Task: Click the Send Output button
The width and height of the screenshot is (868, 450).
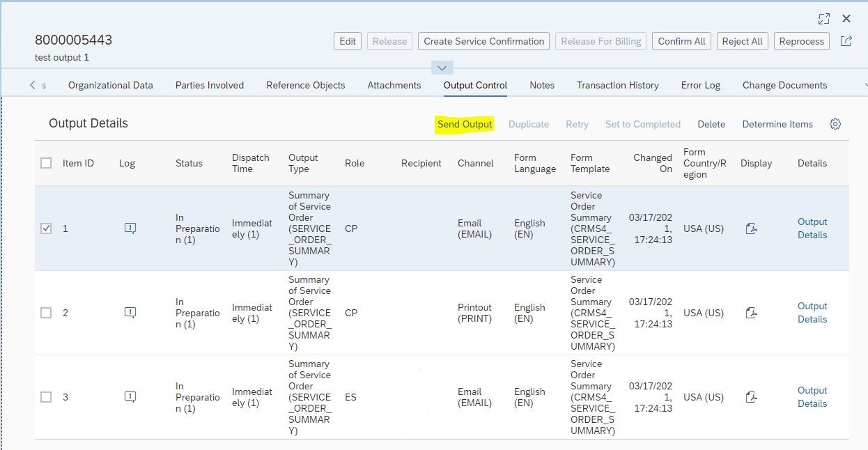Action: [465, 124]
